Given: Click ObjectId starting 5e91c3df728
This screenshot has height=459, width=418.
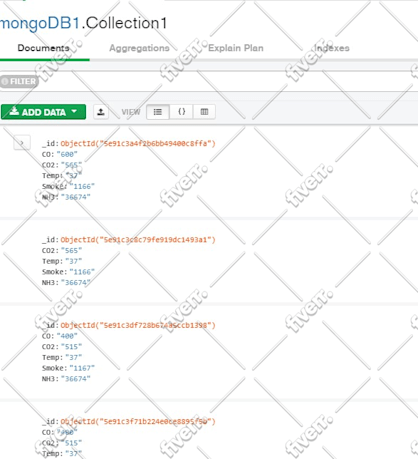Looking at the screenshot, I should tap(138, 325).
